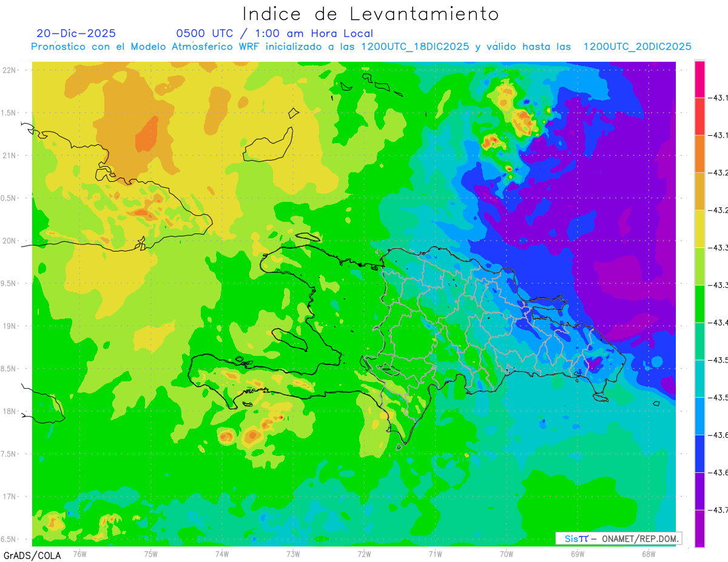
Task: Select the date label '20-Dic-2025'
Action: tap(76, 33)
